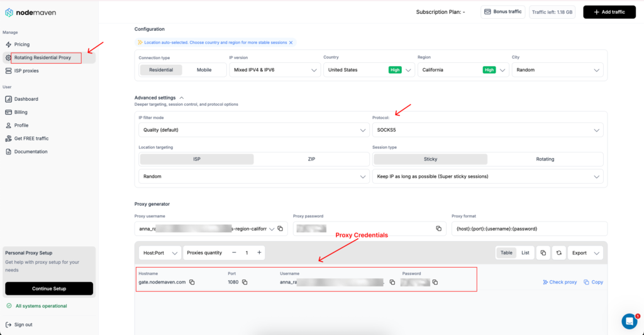Click the Profile person icon

coord(8,125)
